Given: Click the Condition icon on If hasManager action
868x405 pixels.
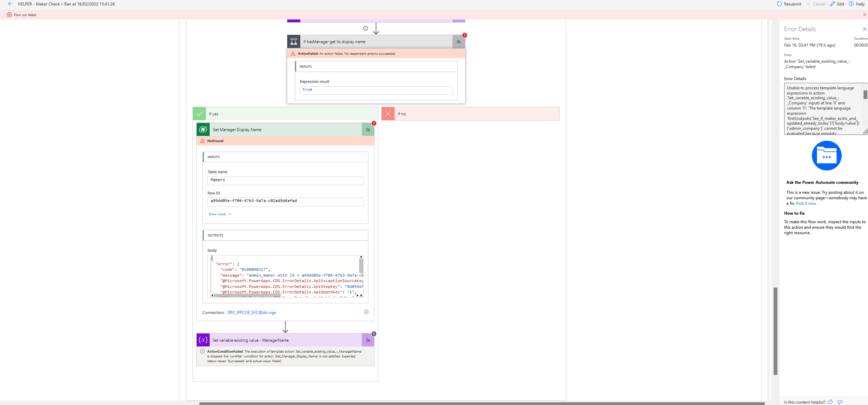Looking at the screenshot, I should click(x=293, y=41).
